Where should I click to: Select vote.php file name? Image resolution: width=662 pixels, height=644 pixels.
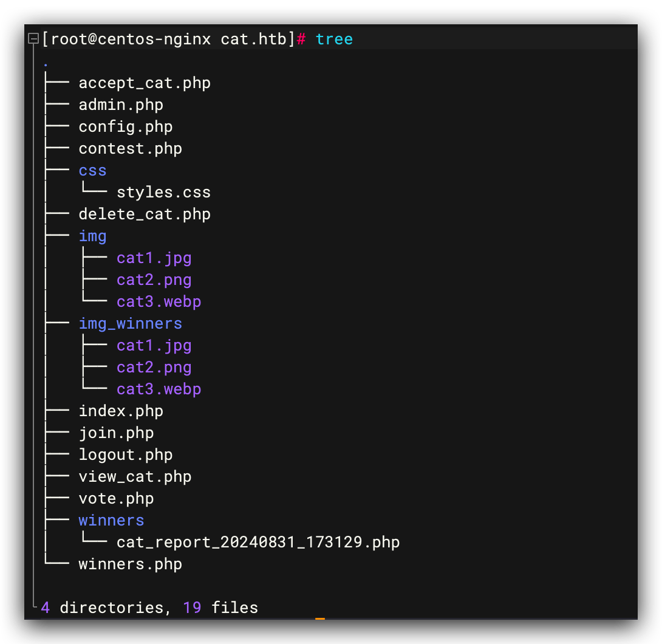(116, 499)
